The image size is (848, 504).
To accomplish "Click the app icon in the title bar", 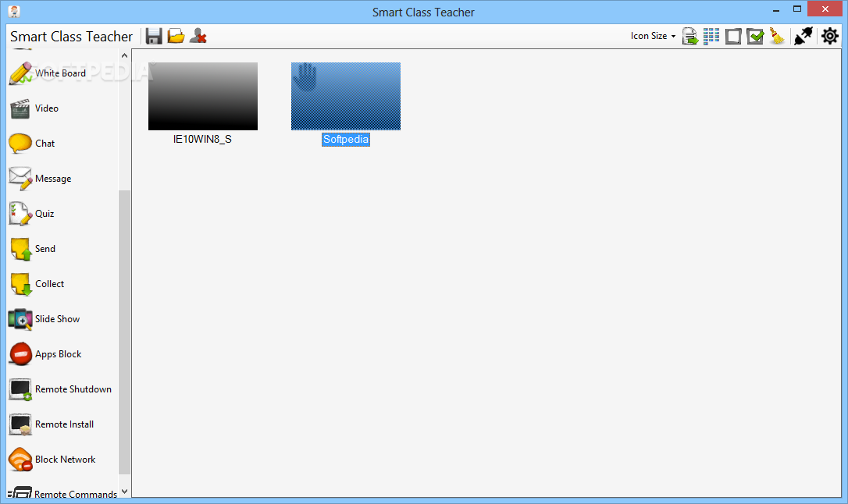I will point(14,12).
